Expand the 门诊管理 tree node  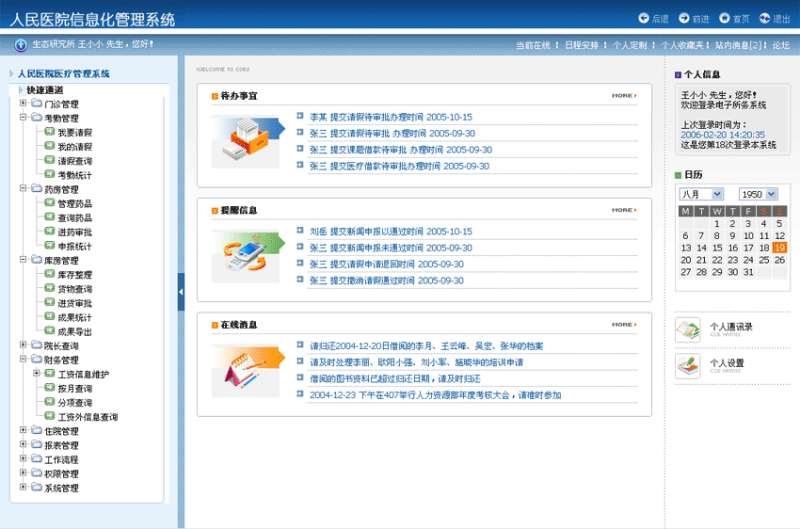coord(23,104)
